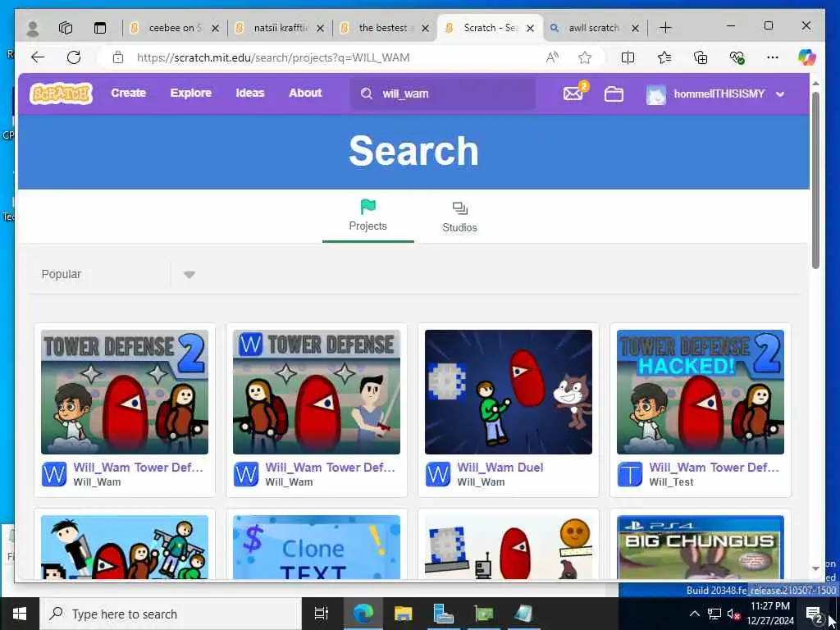Go back using the browser back arrow
This screenshot has width=840, height=630.
tap(38, 57)
